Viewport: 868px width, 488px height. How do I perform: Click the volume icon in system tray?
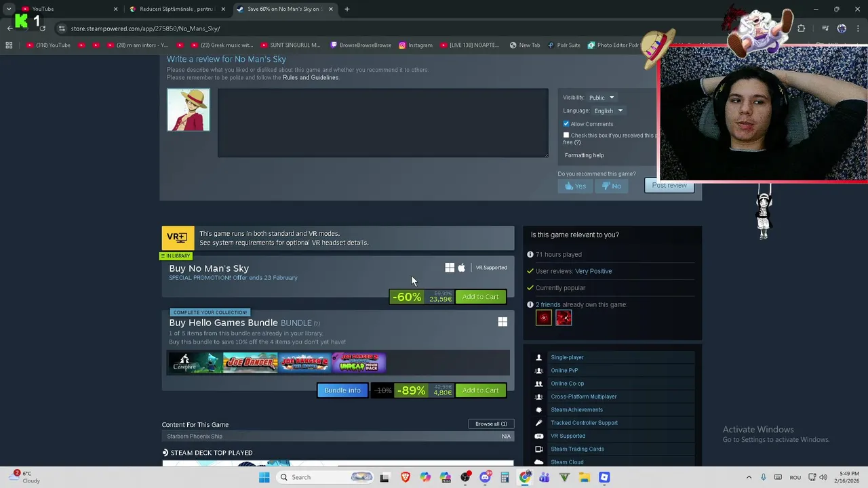[x=823, y=477]
